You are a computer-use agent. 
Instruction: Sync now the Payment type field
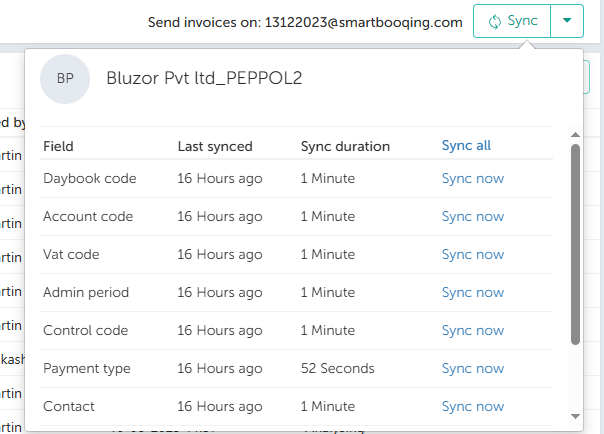point(472,369)
